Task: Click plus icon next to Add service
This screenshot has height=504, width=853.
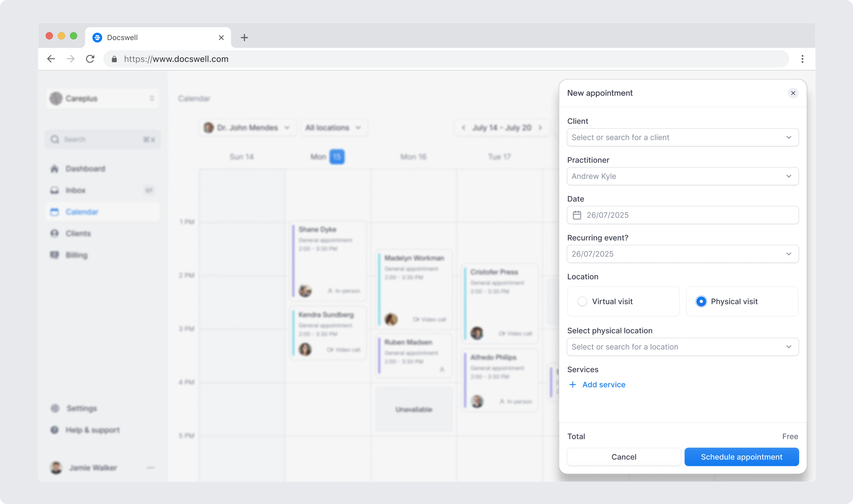Action: click(573, 384)
